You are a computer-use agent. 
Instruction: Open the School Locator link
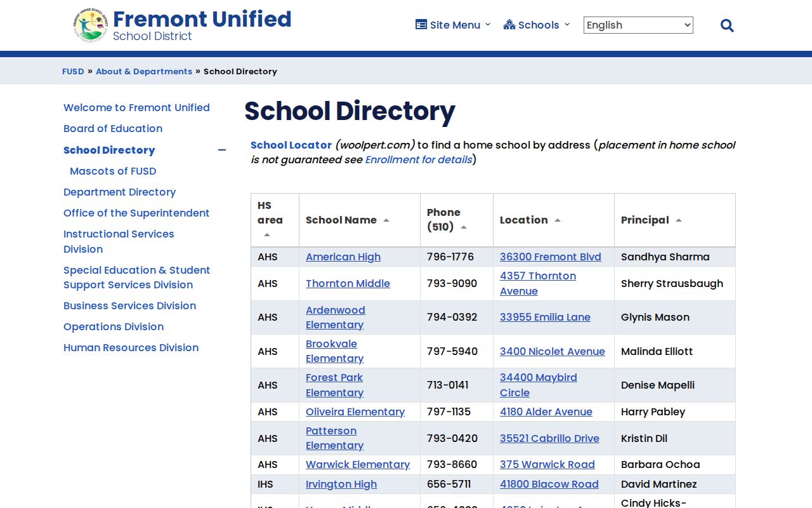point(291,145)
